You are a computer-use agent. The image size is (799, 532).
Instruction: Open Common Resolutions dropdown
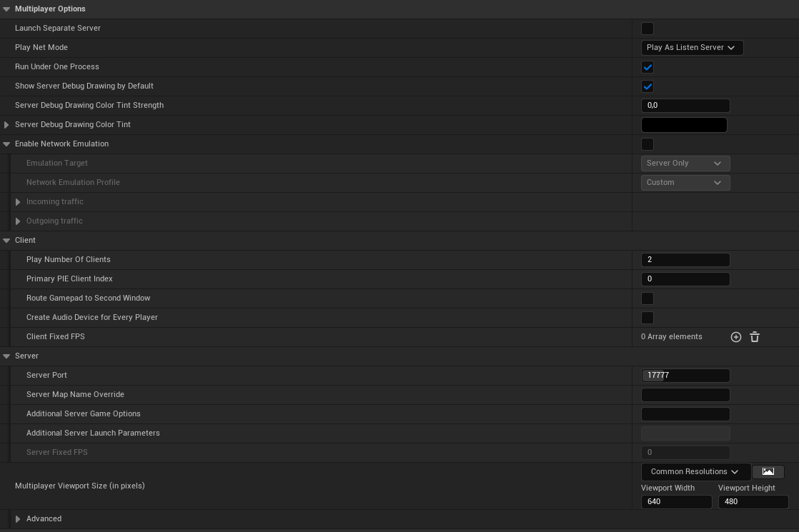[695, 472]
